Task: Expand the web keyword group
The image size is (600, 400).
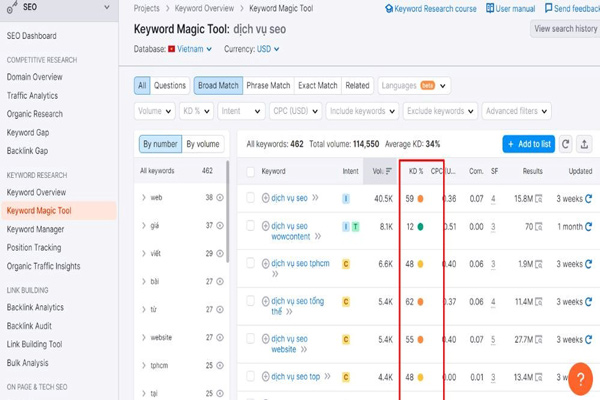Action: pyautogui.click(x=144, y=198)
